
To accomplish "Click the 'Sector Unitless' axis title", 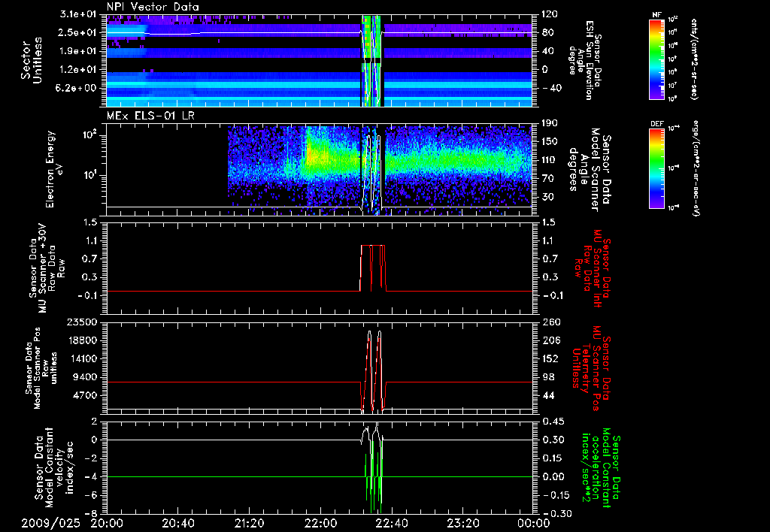I will point(32,60).
